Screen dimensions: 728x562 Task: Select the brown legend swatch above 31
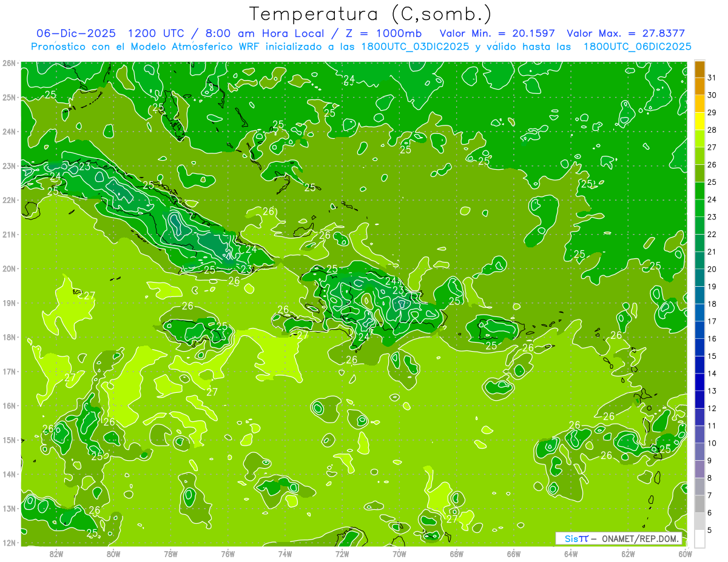coord(699,69)
